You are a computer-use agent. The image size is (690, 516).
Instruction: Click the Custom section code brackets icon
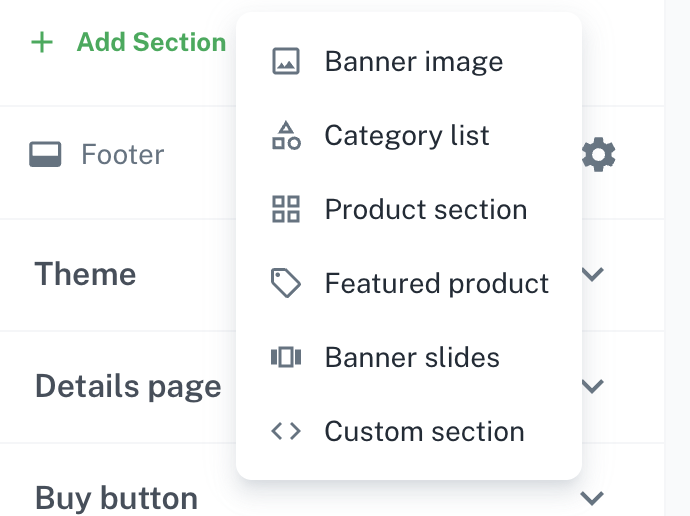coord(286,432)
